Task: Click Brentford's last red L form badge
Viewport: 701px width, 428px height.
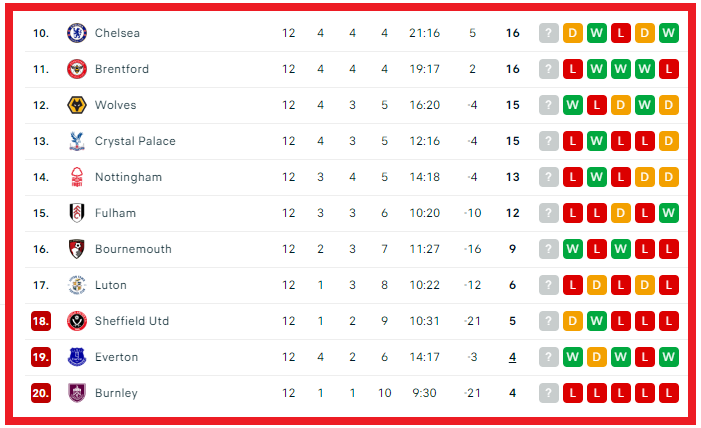Action: click(x=669, y=69)
